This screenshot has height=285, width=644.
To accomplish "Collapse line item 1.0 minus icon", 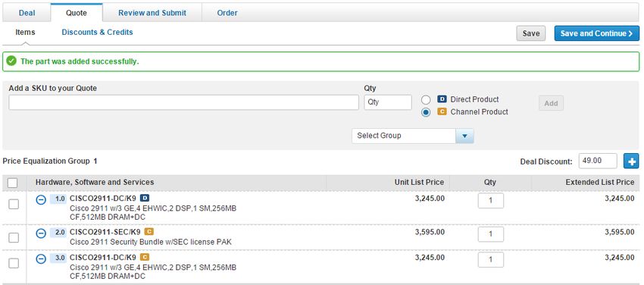I will [41, 199].
